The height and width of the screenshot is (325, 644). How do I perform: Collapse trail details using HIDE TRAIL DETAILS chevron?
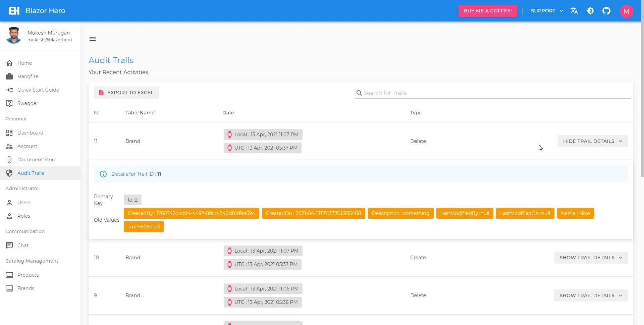(x=621, y=141)
